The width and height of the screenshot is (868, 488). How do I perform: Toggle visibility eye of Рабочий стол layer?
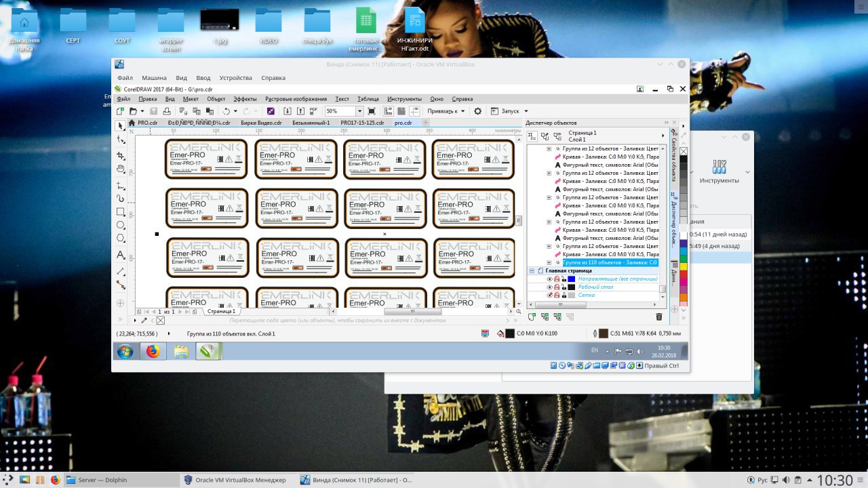pos(550,287)
